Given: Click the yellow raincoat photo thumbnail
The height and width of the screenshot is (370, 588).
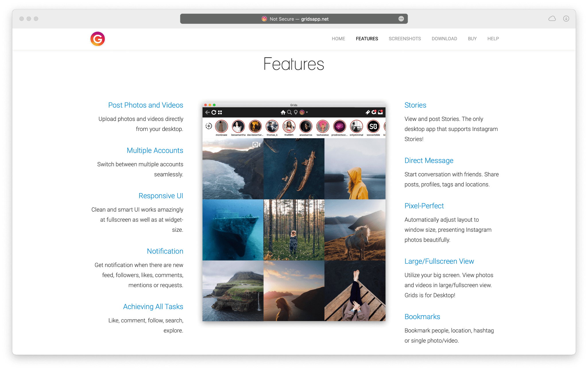Looking at the screenshot, I should [355, 169].
